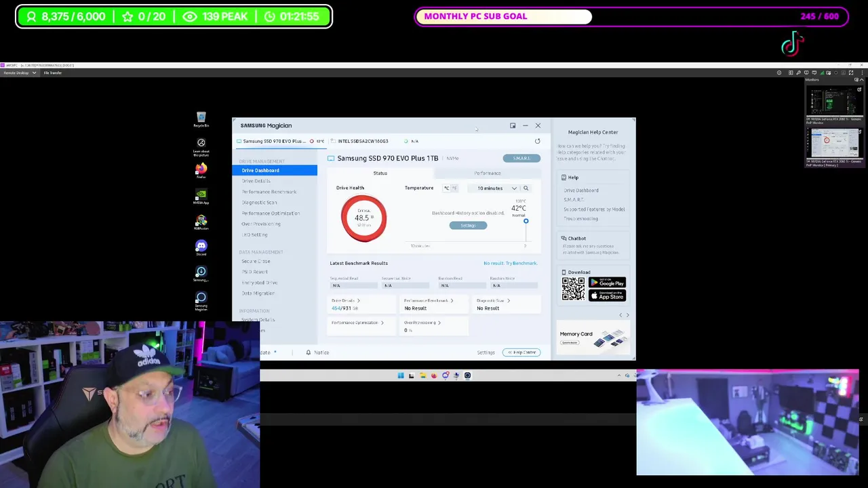Select Celsius temperature unit toggle
868x488 pixels.
click(447, 188)
